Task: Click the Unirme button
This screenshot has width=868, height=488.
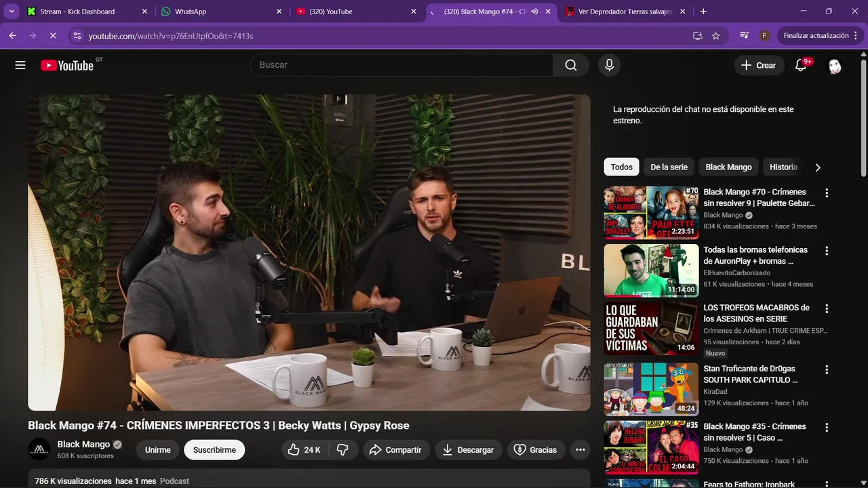Action: pos(158,449)
